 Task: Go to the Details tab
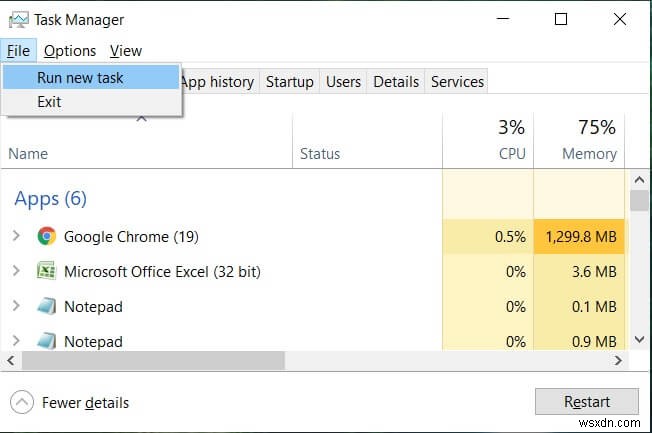(x=396, y=82)
